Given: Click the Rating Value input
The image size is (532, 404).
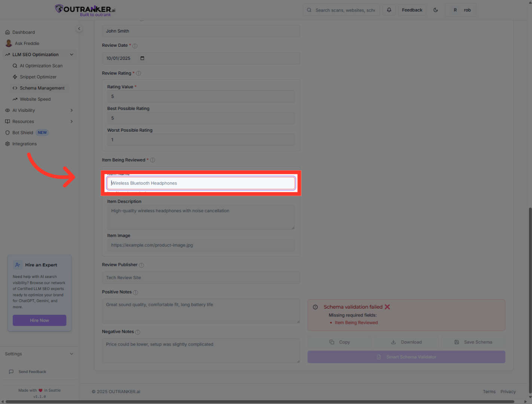Looking at the screenshot, I should 201,97.
